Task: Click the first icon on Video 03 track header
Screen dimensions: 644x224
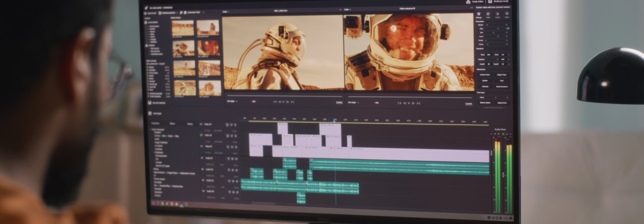Action: (x=227, y=125)
